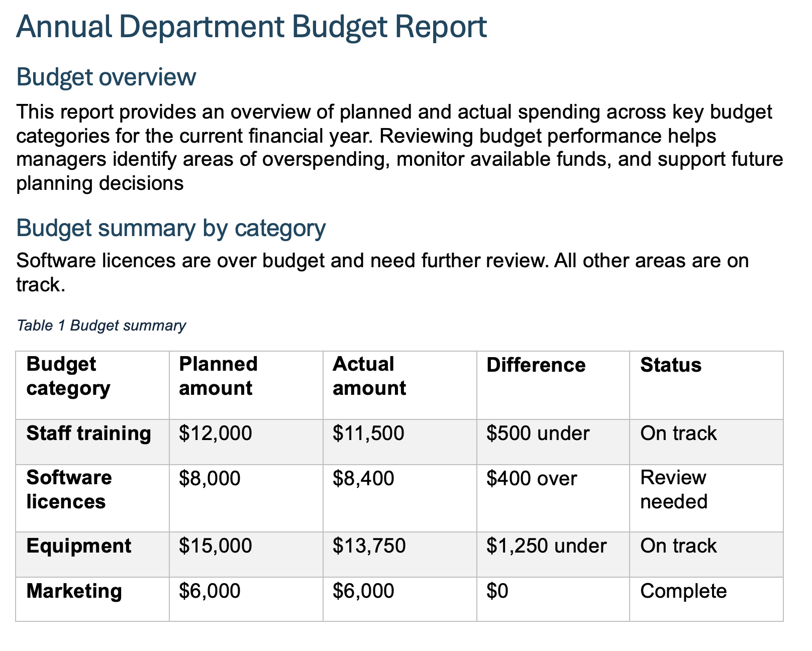The height and width of the screenshot is (651, 812).
Task: Select the "Difference" column header
Action: coord(553,385)
